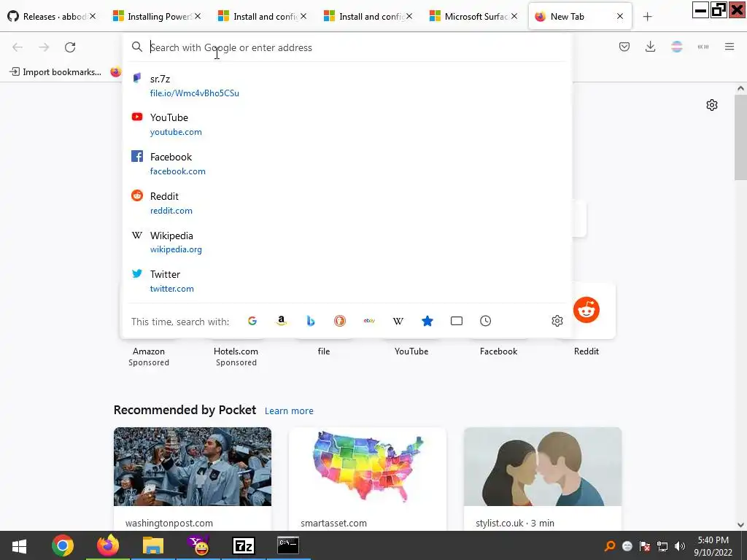The width and height of the screenshot is (747, 560).
Task: Open the YouTube shortcut label
Action: click(x=411, y=351)
